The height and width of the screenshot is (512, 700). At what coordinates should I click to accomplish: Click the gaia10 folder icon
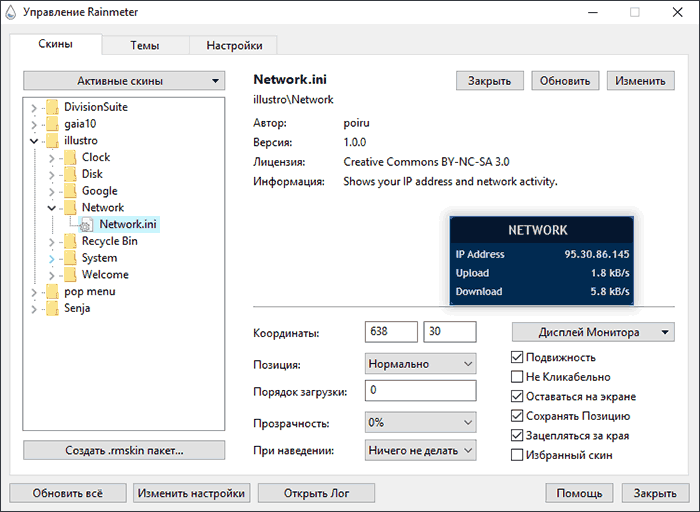coord(52,124)
